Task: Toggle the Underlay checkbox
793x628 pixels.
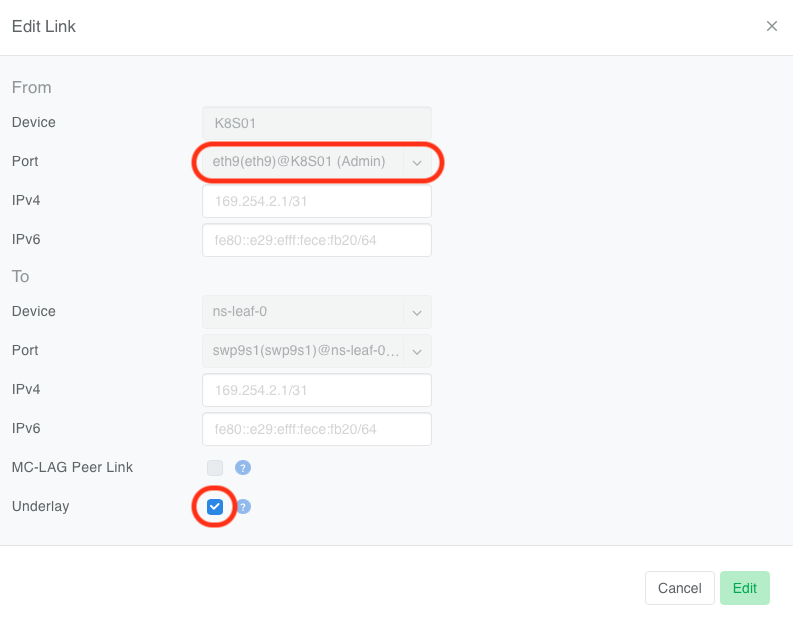Action: [x=215, y=506]
